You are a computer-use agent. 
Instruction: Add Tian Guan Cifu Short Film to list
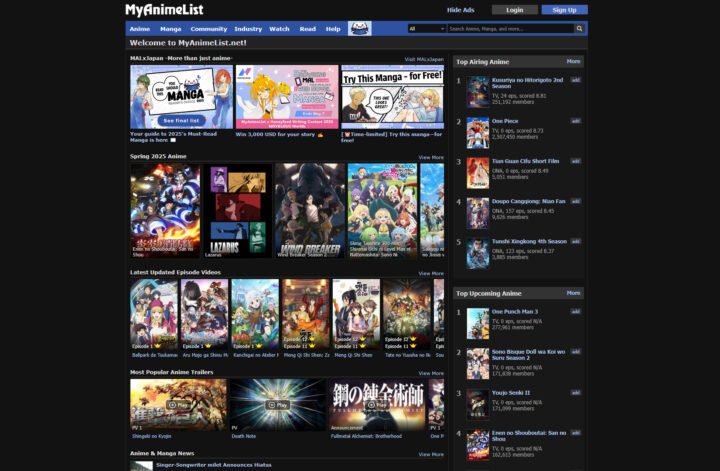pyautogui.click(x=575, y=161)
